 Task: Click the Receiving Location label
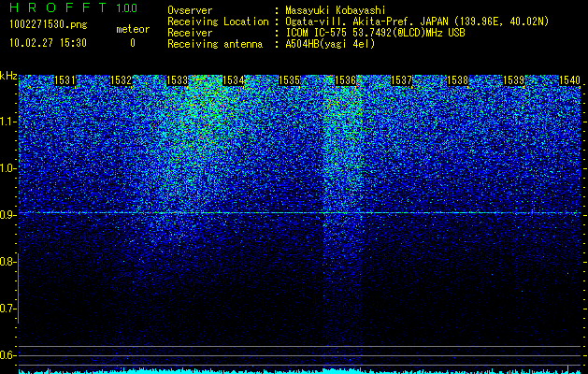coord(218,22)
